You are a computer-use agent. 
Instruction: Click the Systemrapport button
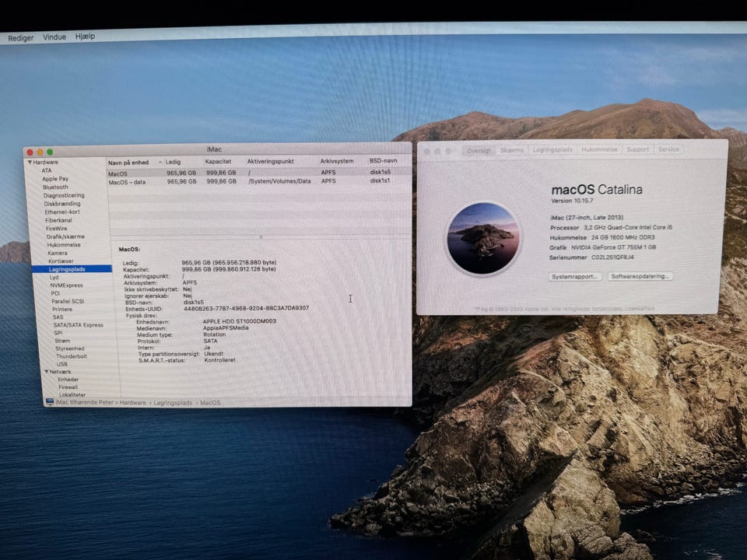click(574, 277)
